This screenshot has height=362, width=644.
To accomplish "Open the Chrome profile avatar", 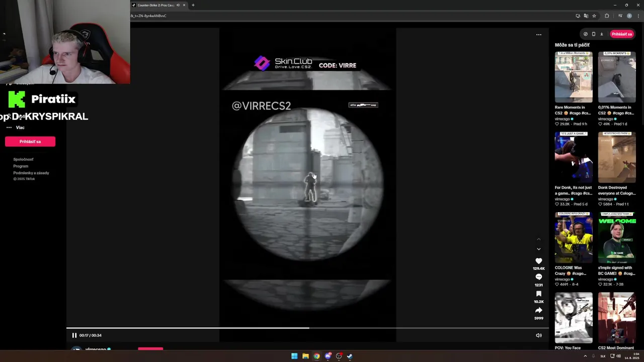I will [x=629, y=16].
